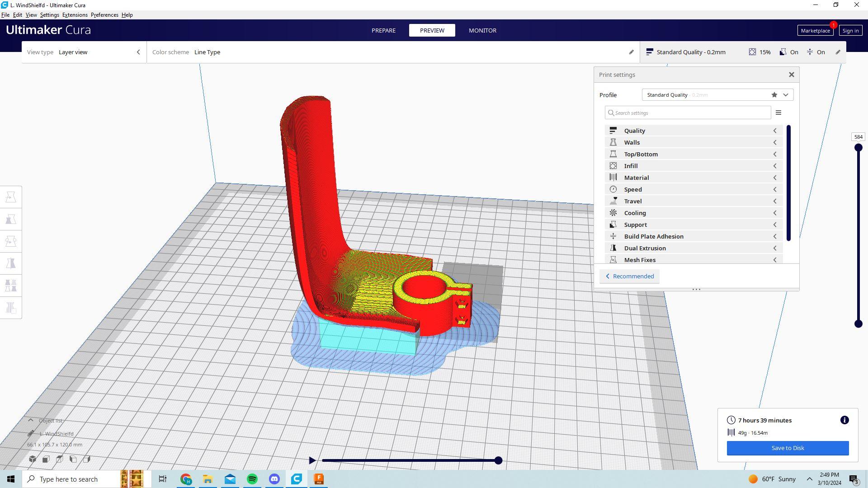Open the Edit menu

pos(18,15)
